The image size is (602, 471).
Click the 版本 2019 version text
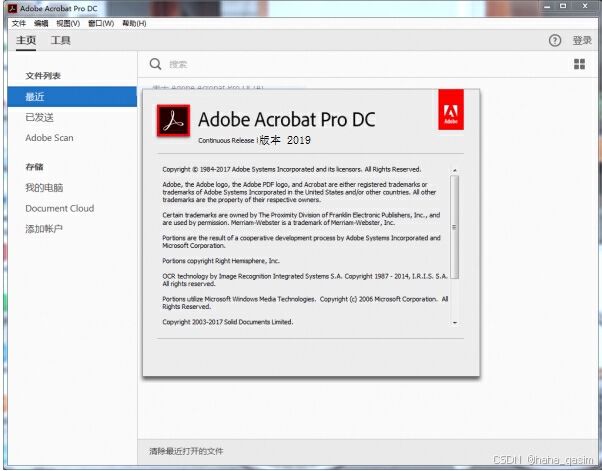pyautogui.click(x=285, y=140)
